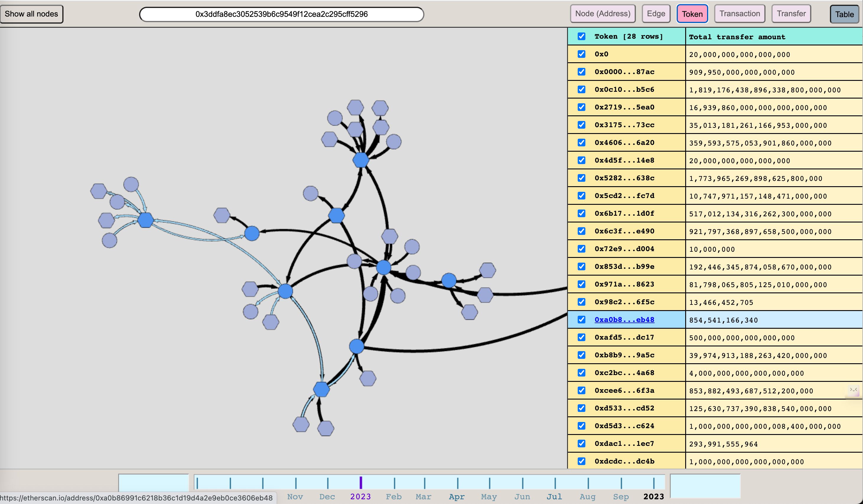Click token label 0x98c2...6f5c
The height and width of the screenshot is (504, 863).
click(x=624, y=302)
